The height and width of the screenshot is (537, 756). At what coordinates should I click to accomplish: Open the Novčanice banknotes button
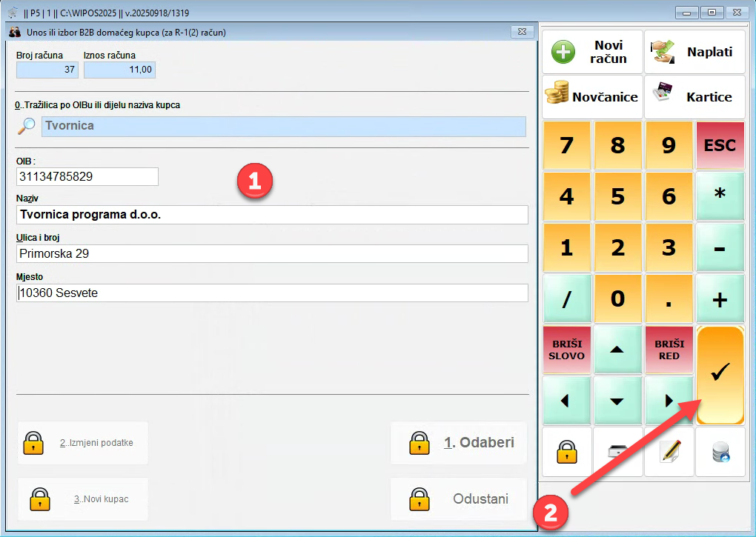(592, 97)
